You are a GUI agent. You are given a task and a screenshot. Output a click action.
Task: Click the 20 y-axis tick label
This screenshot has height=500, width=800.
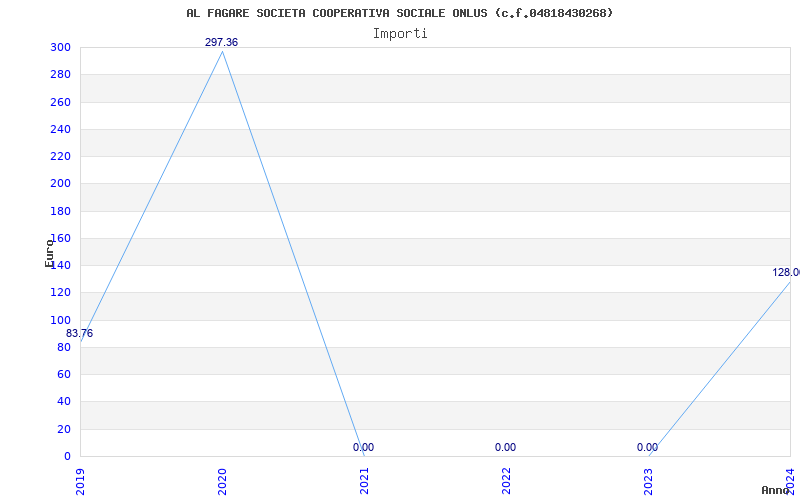(63, 429)
